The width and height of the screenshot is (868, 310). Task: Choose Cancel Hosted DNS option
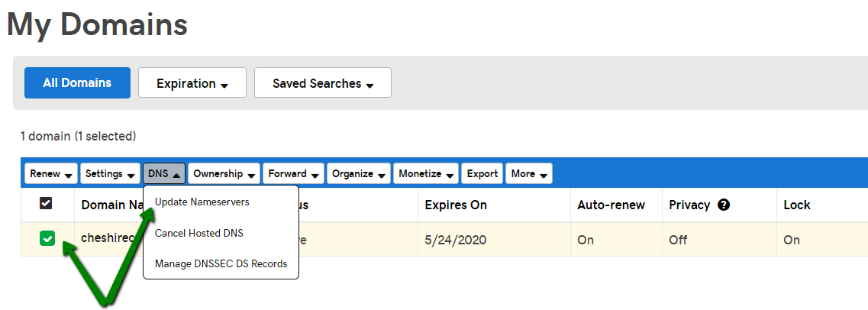[x=199, y=234]
